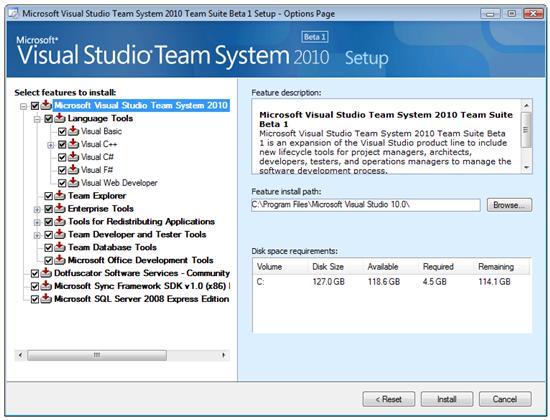The height and width of the screenshot is (420, 550).
Task: Uncheck the Visual Basic checkbox
Action: click(62, 132)
